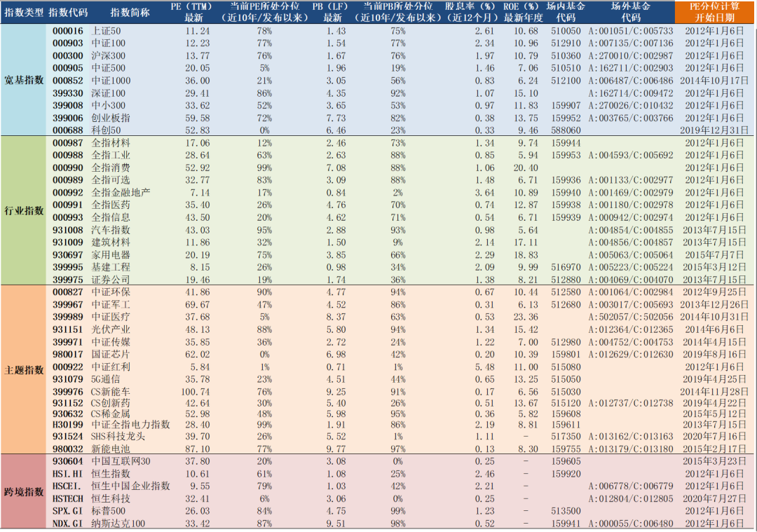The width and height of the screenshot is (757, 532).
Task: Click ROE value 23.36
Action: pos(526,317)
